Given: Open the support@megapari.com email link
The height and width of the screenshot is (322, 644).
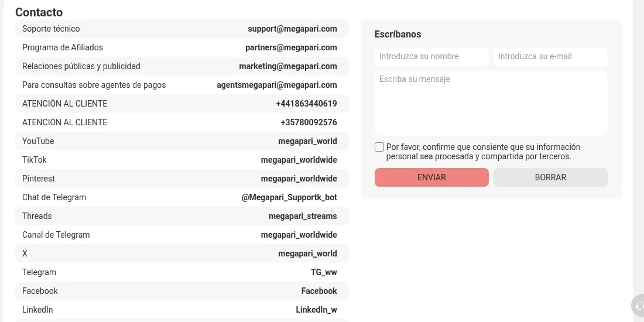Looking at the screenshot, I should pos(292,29).
